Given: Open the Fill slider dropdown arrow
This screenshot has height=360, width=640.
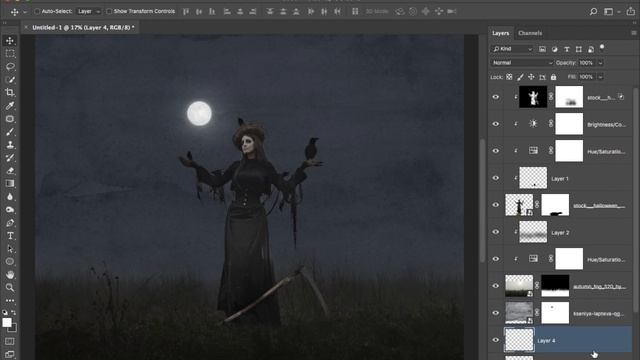Looking at the screenshot, I should click(x=600, y=77).
